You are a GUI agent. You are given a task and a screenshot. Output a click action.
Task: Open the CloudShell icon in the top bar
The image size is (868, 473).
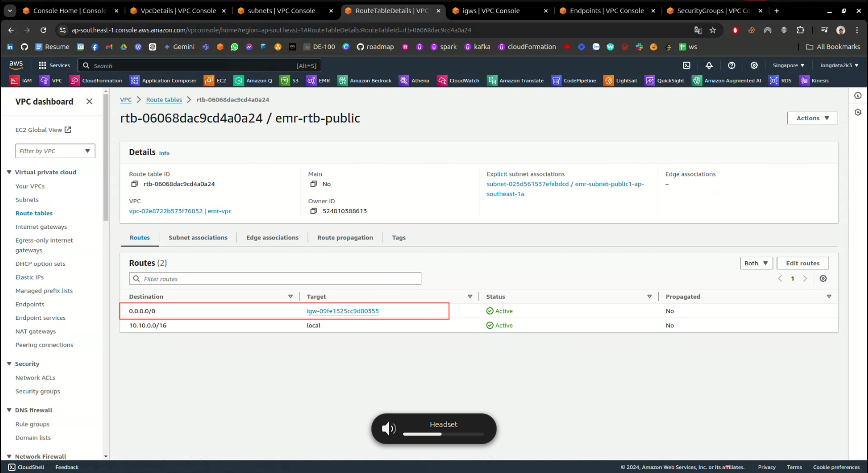click(686, 65)
